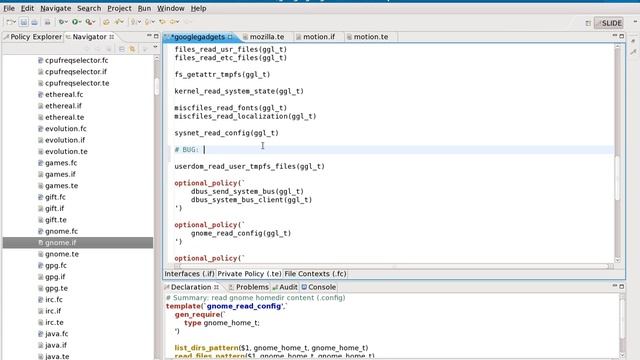
Task: Open the Edit menu
Action: coord(27,8)
